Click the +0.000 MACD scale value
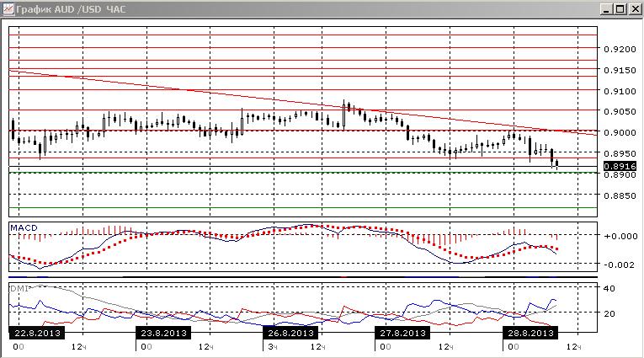Image resolution: width=644 pixels, height=358 pixels. [x=620, y=236]
